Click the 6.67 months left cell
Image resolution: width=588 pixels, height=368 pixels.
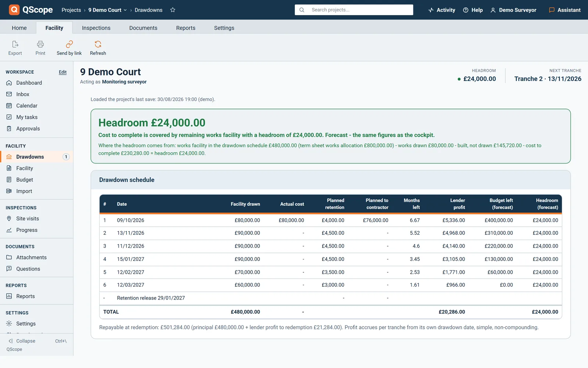pyautogui.click(x=415, y=220)
